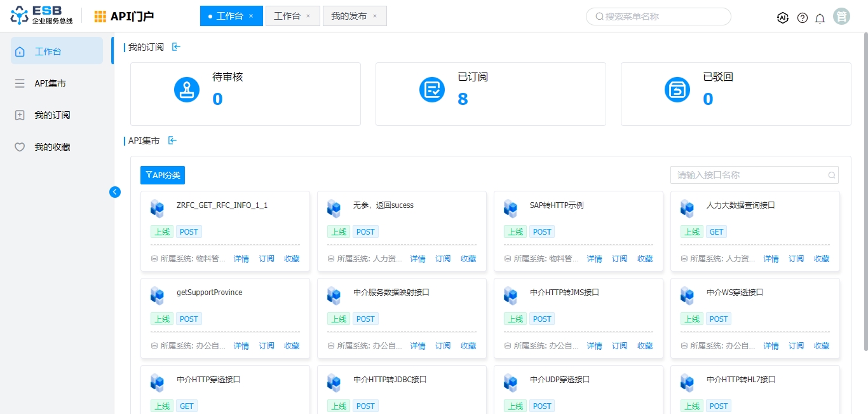Collapse the left sidebar with arrow button

point(115,192)
